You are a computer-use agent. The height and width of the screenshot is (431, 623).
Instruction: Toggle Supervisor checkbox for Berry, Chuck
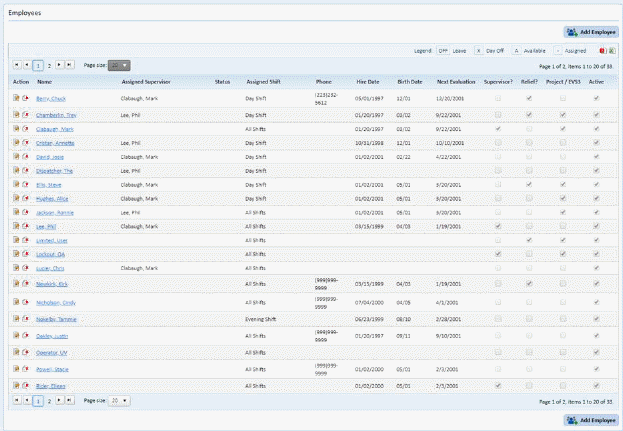[498, 99]
